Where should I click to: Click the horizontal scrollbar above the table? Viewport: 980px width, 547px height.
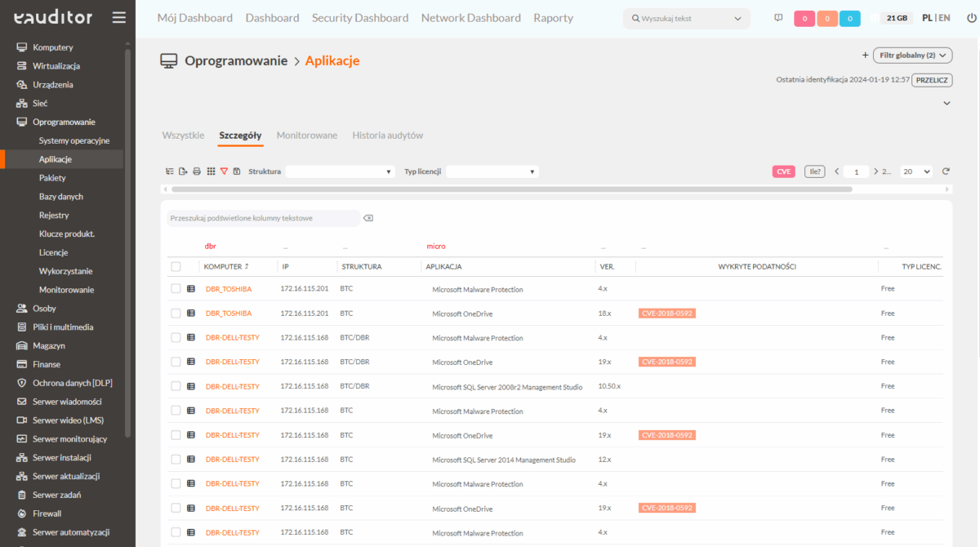511,189
